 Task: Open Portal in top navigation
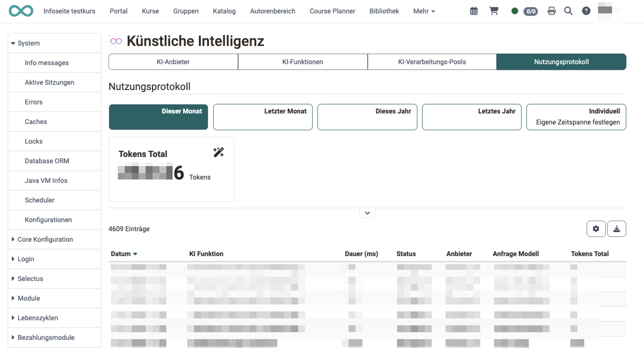coord(119,11)
